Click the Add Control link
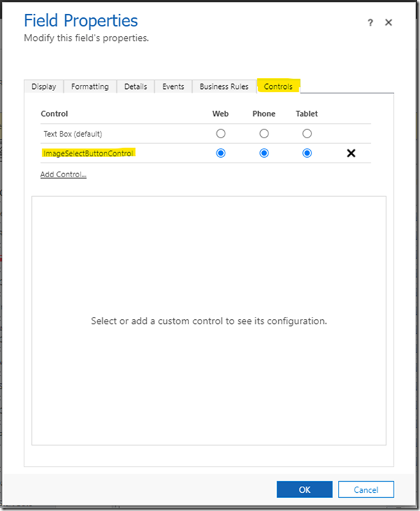420x511 pixels. pos(63,175)
